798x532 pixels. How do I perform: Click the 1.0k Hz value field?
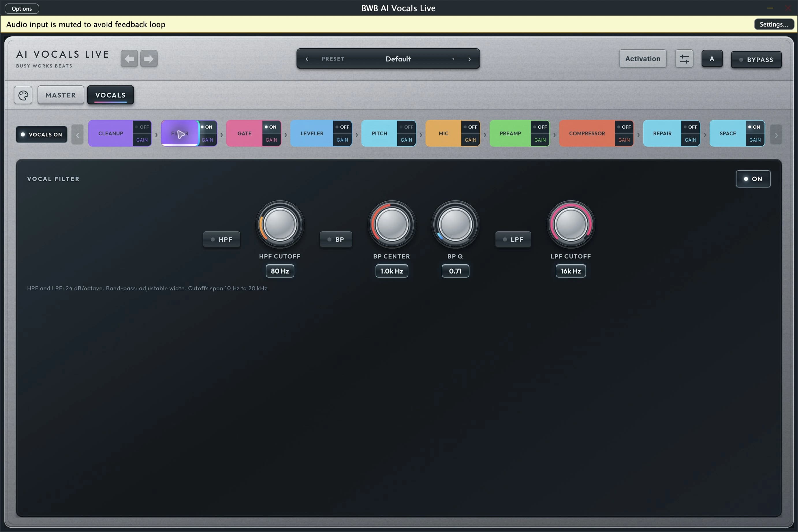click(x=391, y=271)
